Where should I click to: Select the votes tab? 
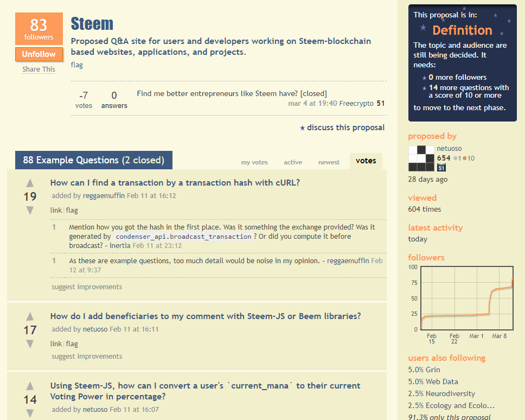click(x=366, y=161)
